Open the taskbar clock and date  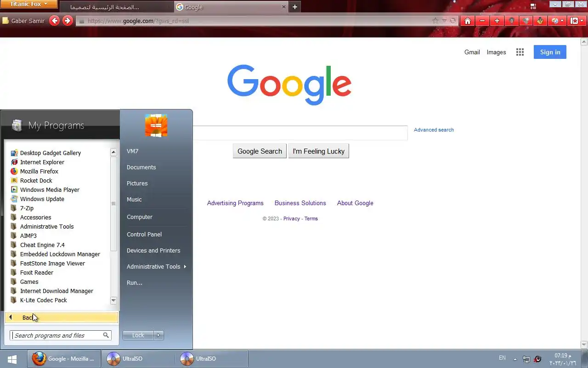coord(563,359)
